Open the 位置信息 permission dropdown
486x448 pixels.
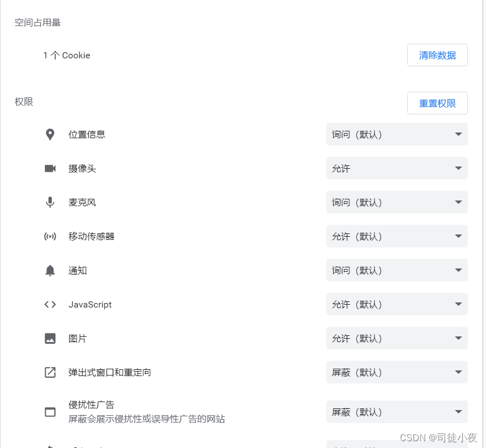397,134
